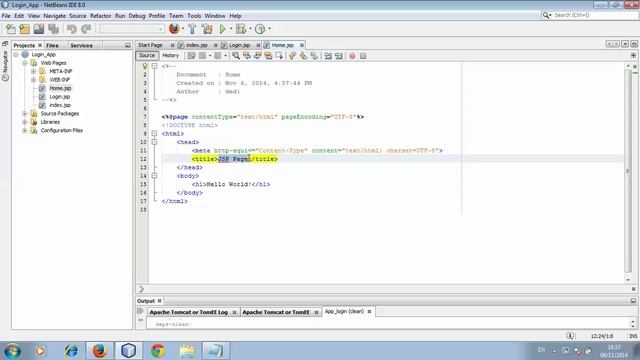This screenshot has width=640, height=360.
Task: Run the project with green play icon
Action: [222, 29]
